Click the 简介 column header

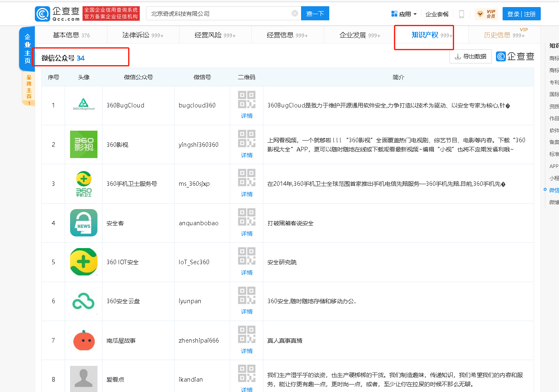point(398,77)
